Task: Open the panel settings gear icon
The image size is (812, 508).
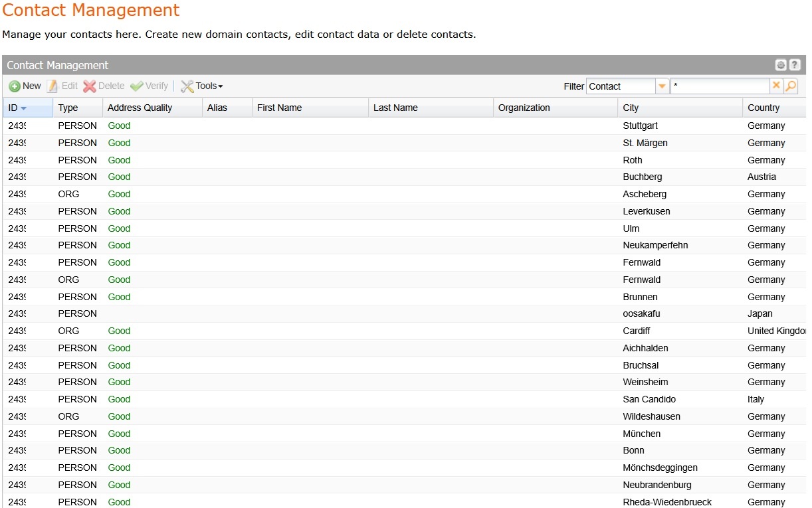Action: [781, 65]
